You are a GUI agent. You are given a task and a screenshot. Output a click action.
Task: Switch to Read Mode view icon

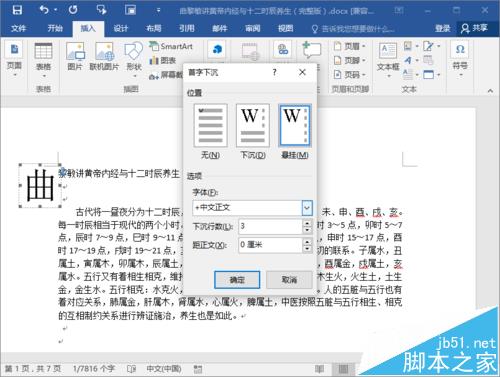tap(319, 369)
